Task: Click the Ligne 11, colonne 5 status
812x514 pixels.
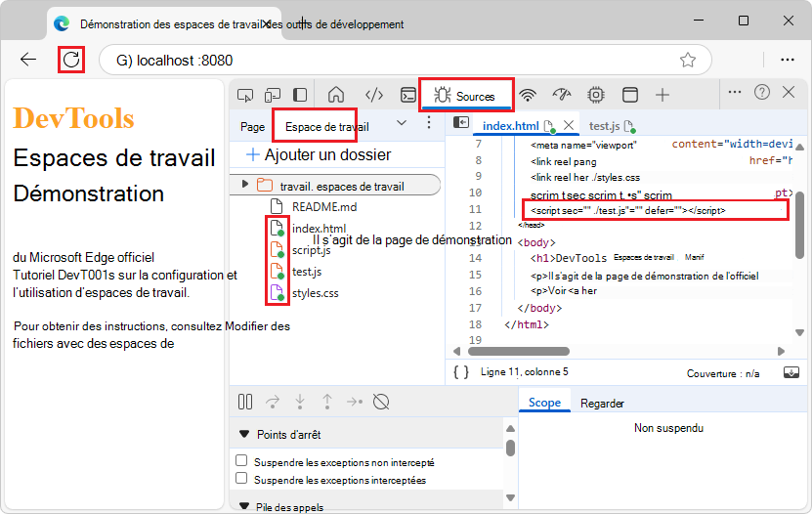Action: point(524,372)
